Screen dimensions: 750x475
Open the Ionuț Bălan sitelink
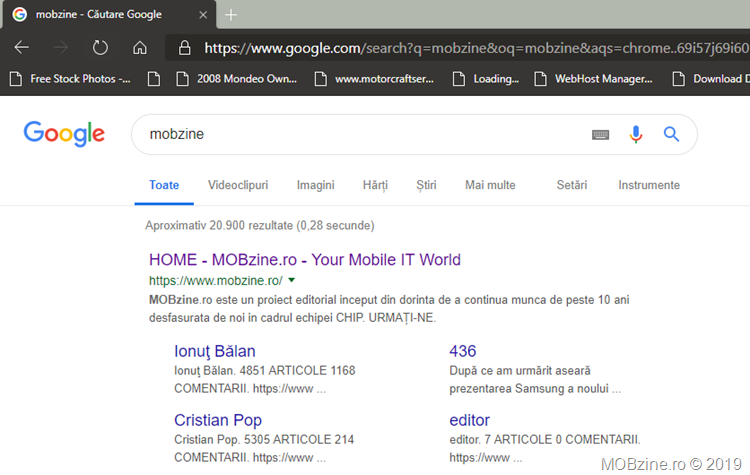[x=215, y=351]
